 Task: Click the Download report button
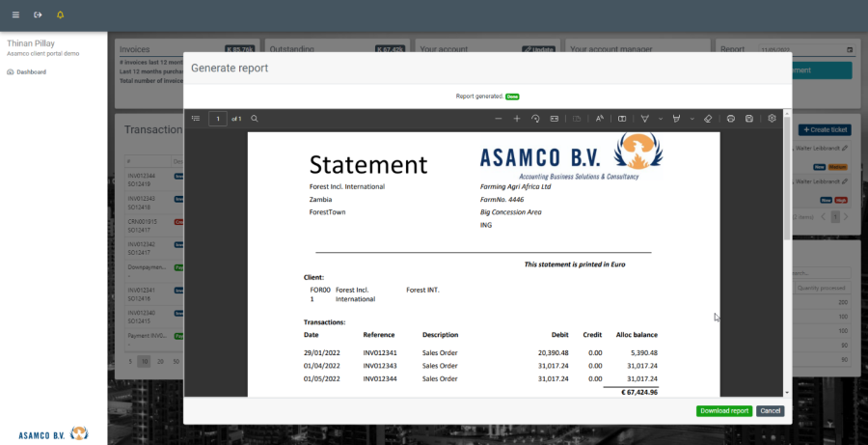723,411
